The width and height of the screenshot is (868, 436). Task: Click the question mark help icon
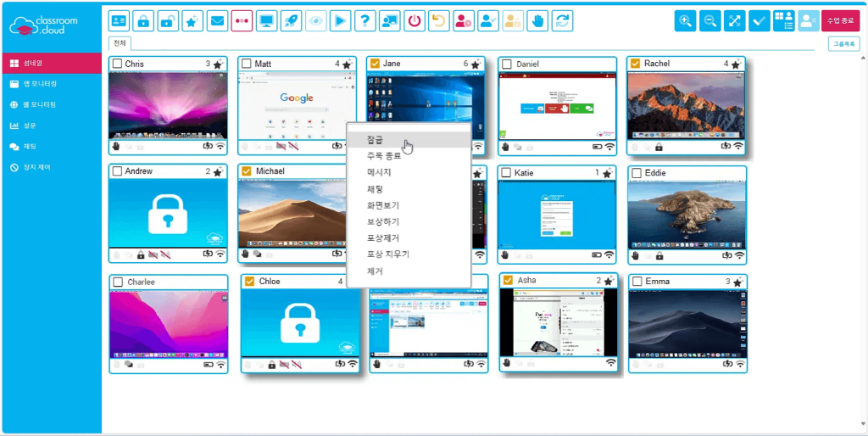click(x=364, y=20)
